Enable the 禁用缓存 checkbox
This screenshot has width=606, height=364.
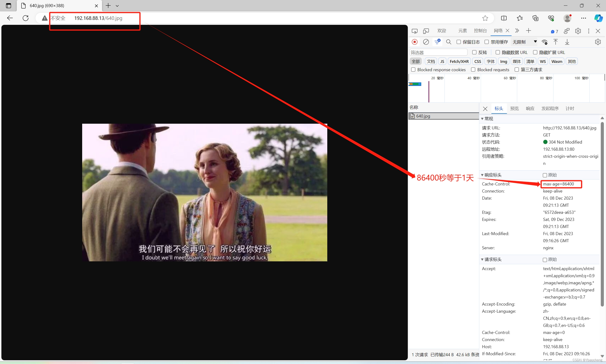(x=487, y=42)
